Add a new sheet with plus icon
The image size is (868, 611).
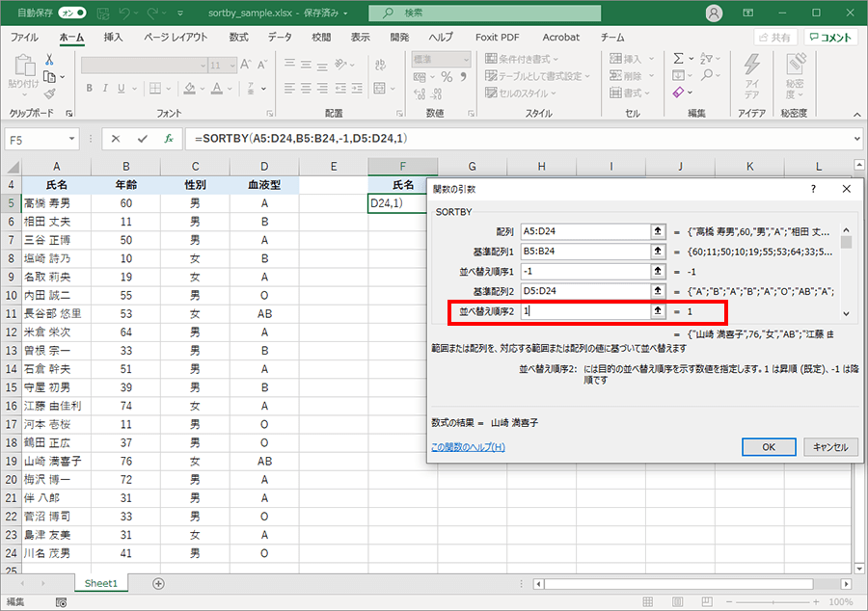coord(158,583)
